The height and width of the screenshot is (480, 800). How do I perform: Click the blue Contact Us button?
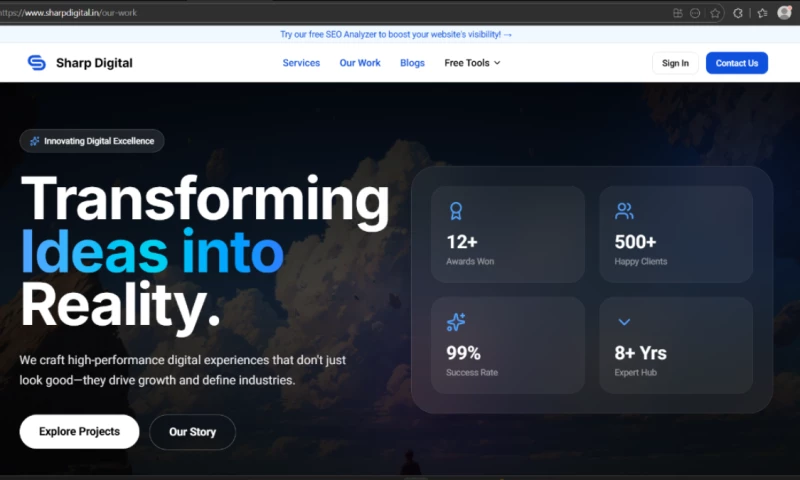tap(736, 63)
